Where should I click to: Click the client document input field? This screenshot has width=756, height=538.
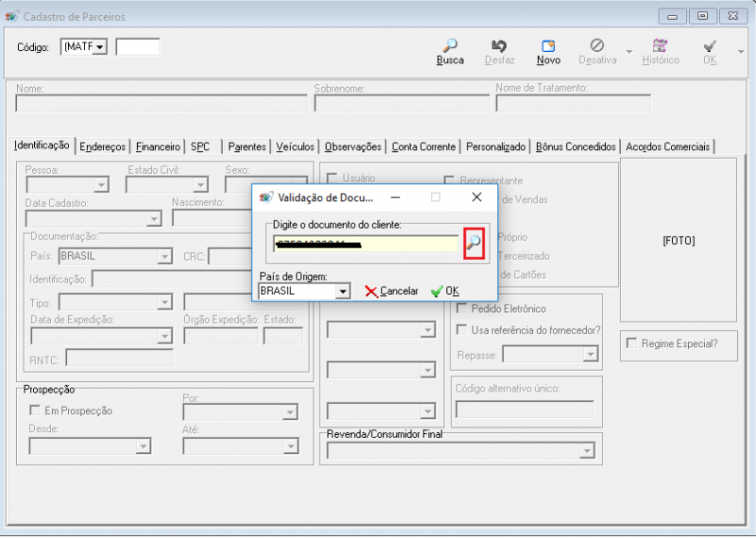(367, 244)
